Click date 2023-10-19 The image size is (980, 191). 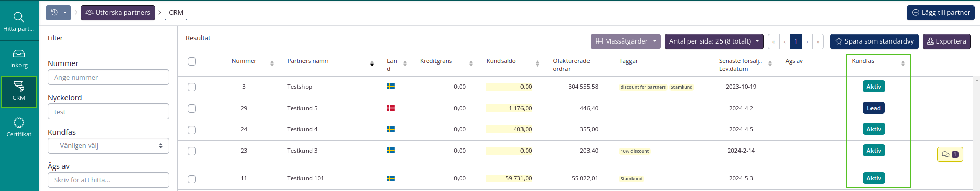pos(741,87)
